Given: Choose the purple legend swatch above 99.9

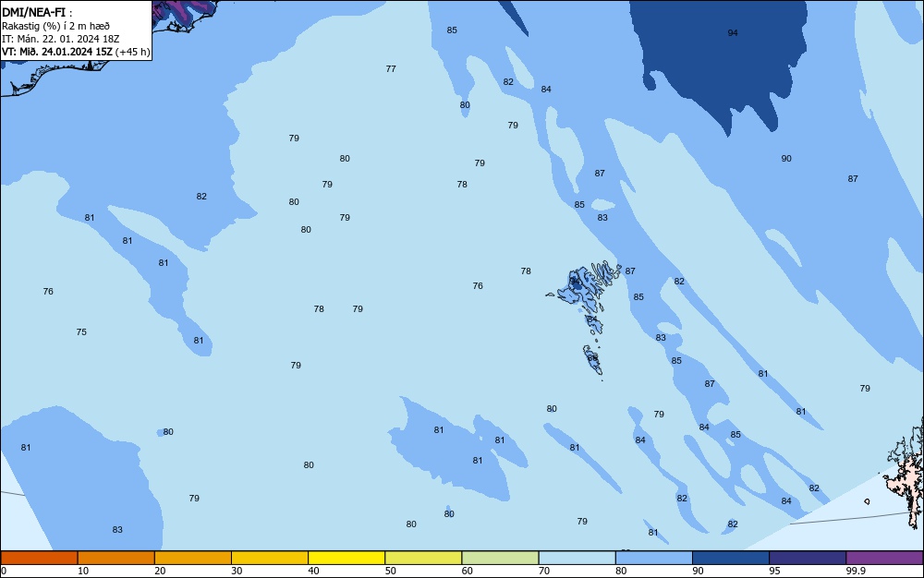Looking at the screenshot, I should tap(884, 558).
